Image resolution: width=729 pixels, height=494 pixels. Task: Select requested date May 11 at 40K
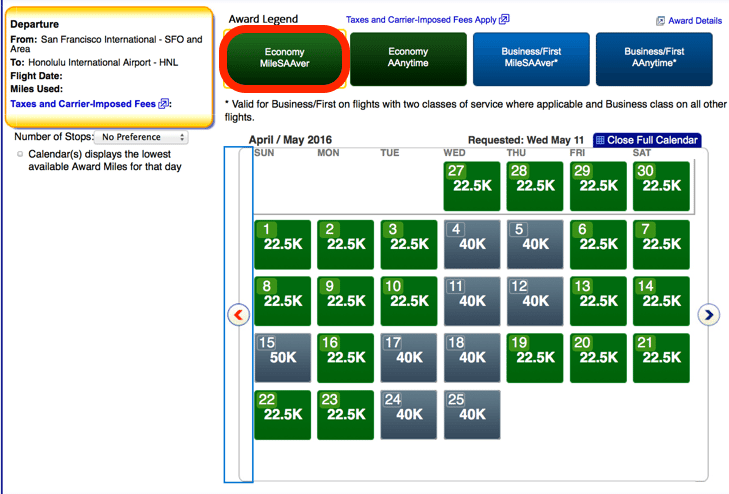click(472, 301)
